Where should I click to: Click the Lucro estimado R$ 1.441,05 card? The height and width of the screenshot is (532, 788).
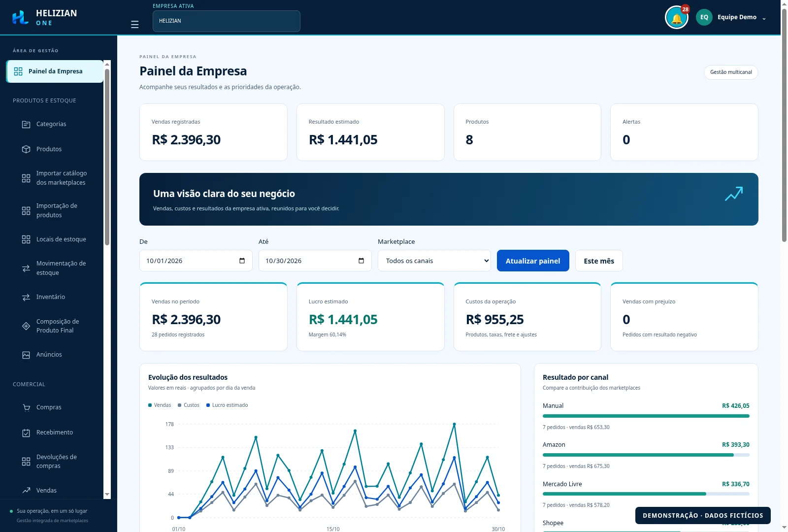[x=370, y=317]
